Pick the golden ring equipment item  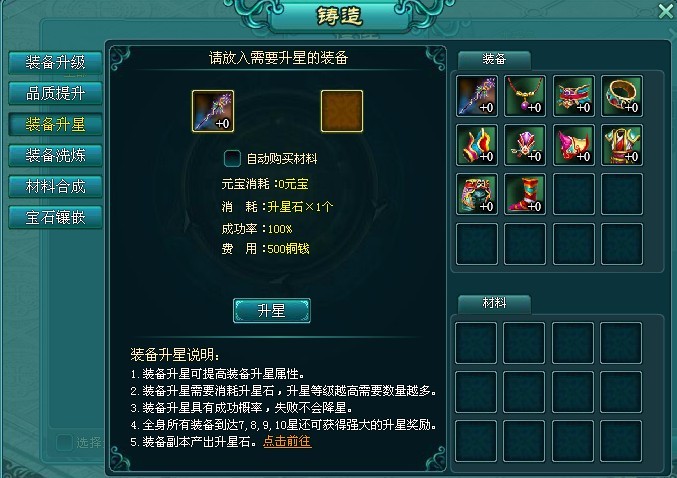622,96
